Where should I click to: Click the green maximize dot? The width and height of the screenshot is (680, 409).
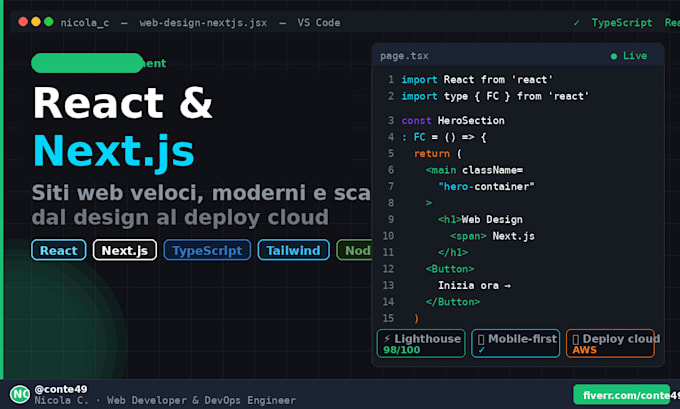pyautogui.click(x=49, y=22)
